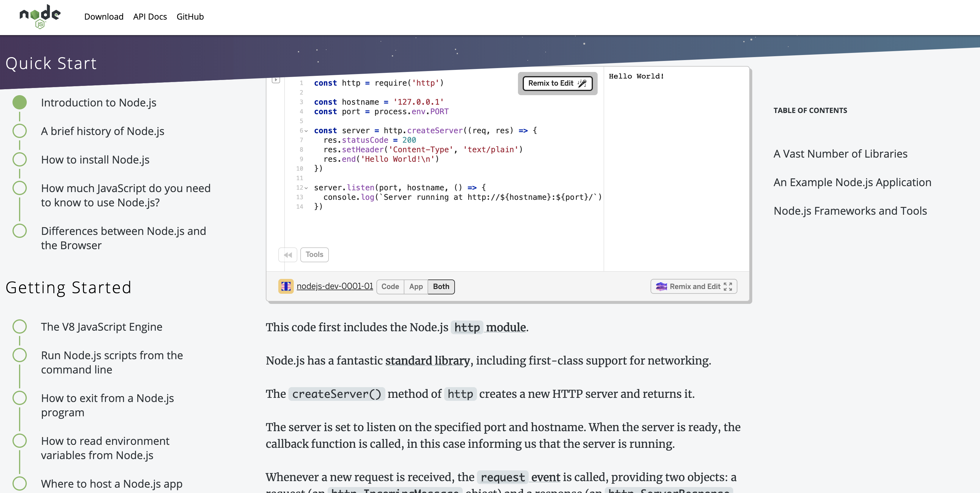The image size is (980, 493).
Task: Click the filled green Introduction progress circle
Action: coord(19,102)
